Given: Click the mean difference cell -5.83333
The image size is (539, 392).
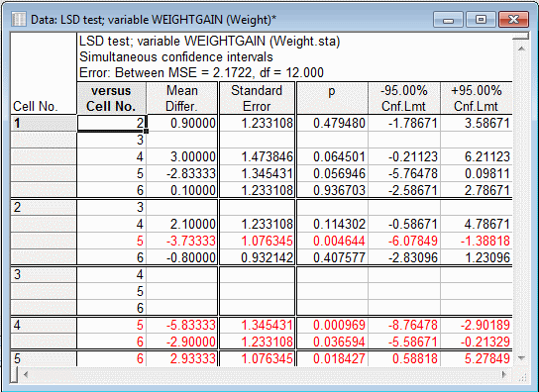Looking at the screenshot, I should click(182, 325).
